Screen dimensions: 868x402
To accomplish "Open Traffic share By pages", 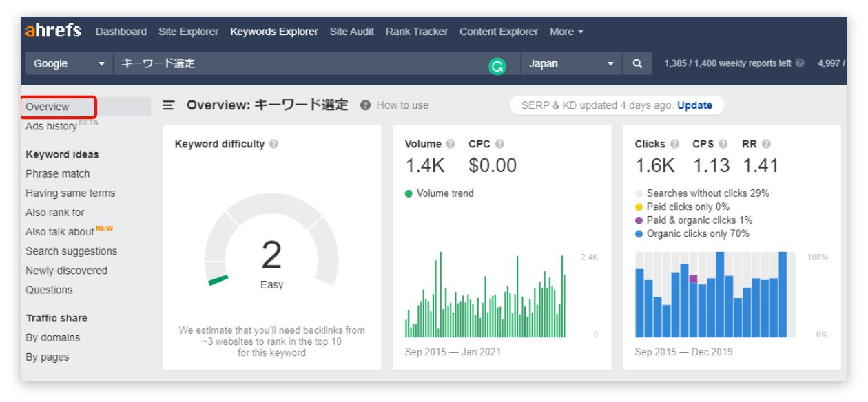I will point(48,357).
